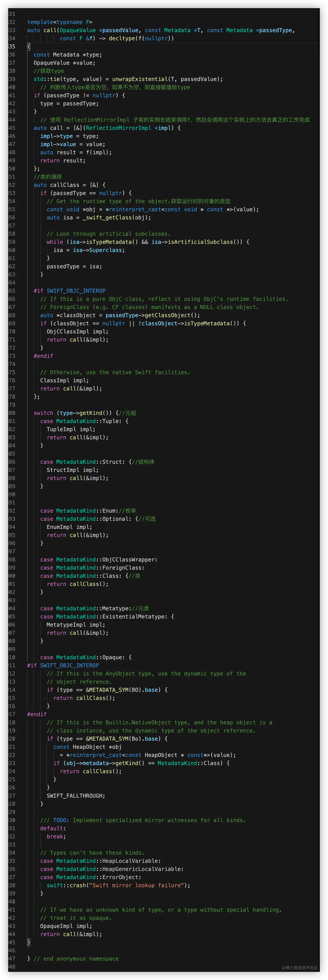Click 'type = passedType;' line
Image resolution: width=328 pixels, height=980 pixels.
pyautogui.click(x=69, y=103)
